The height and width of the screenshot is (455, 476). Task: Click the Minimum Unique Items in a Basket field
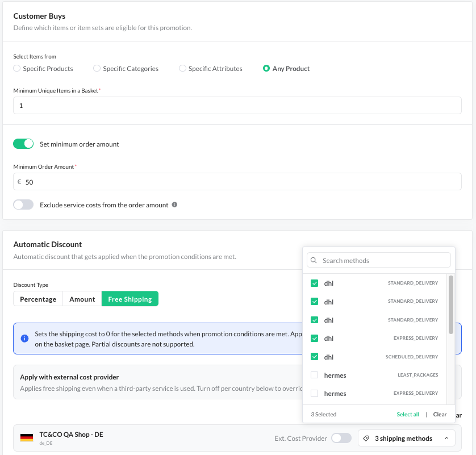(x=237, y=105)
